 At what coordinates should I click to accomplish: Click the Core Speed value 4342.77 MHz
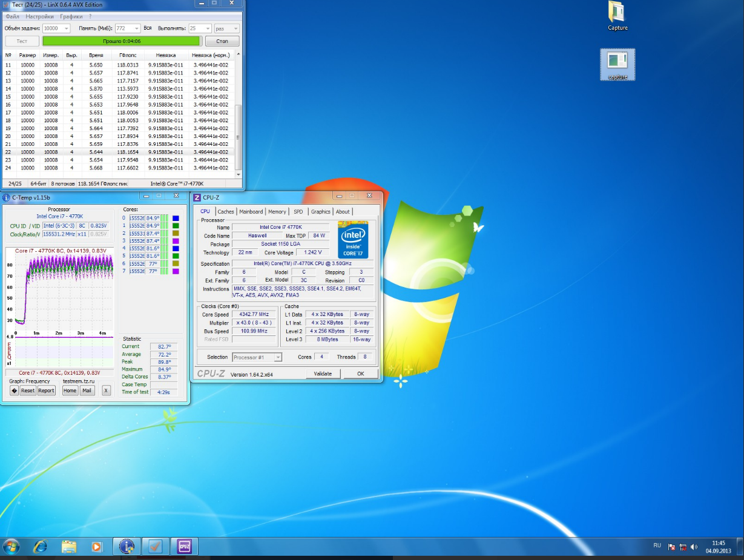pyautogui.click(x=254, y=314)
